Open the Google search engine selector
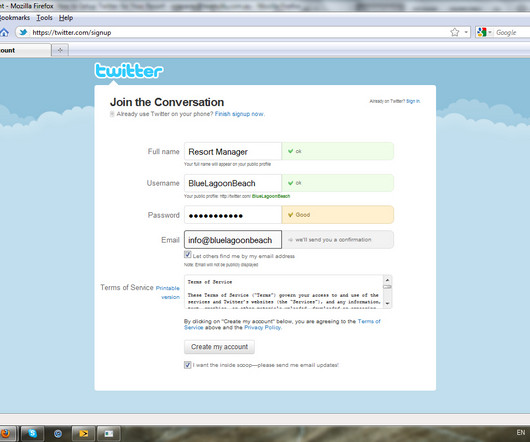 pos(484,32)
